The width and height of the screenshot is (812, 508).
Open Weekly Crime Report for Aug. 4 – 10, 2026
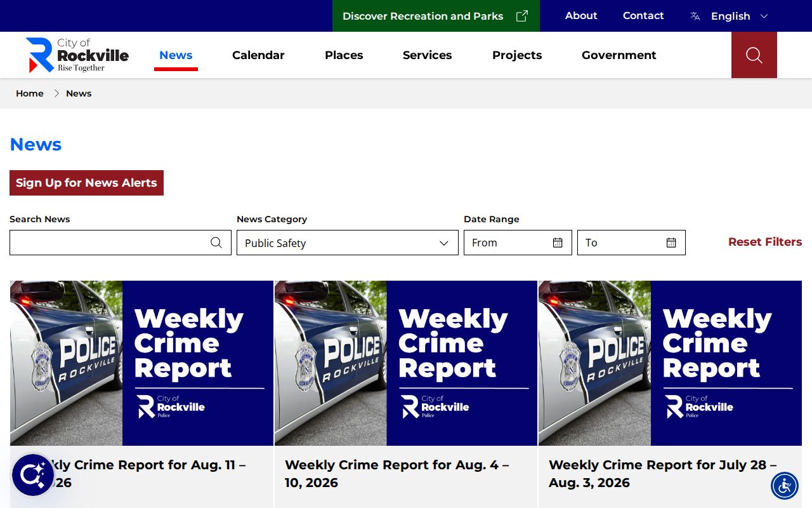(397, 474)
